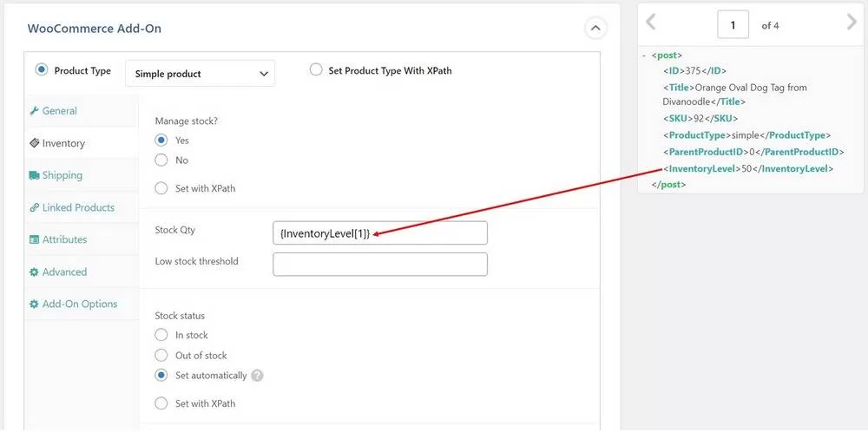The image size is (868, 432).
Task: Click the truck icon beside Shipping
Action: (35, 175)
